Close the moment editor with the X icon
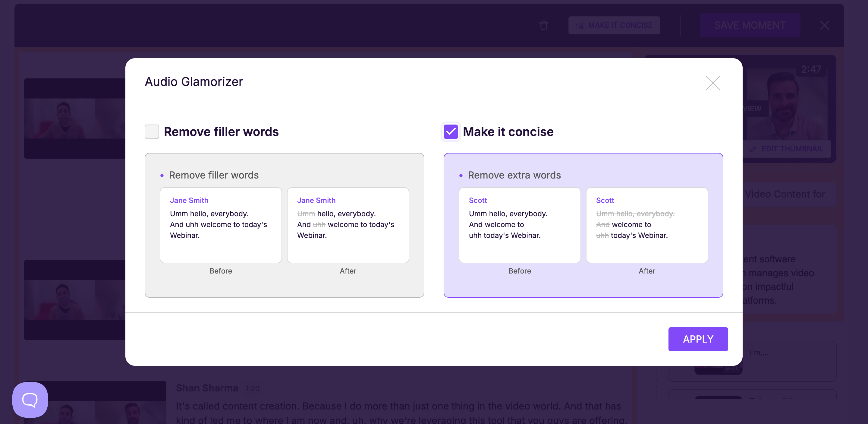This screenshot has width=868, height=424. 824,25
